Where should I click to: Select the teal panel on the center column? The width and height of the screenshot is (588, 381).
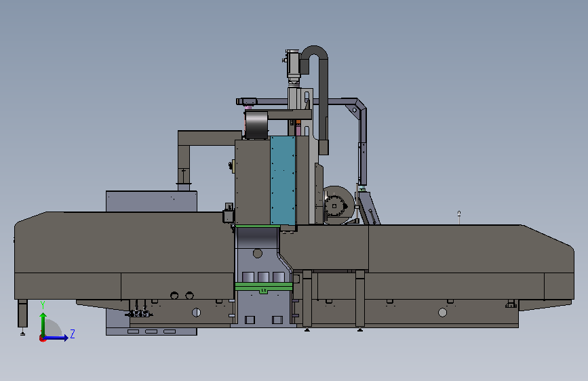pyautogui.click(x=283, y=180)
